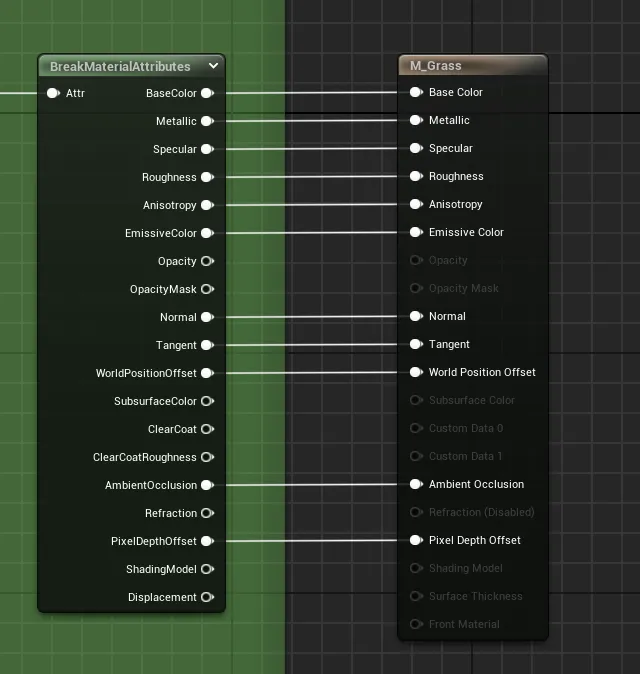Click the Attr label text

tap(75, 93)
